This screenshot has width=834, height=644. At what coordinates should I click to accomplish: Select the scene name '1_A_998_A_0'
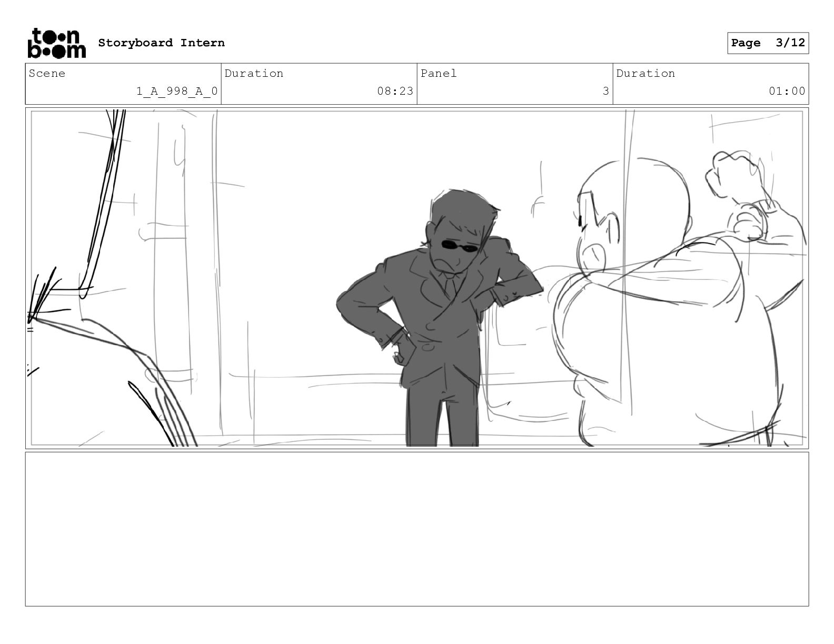[x=177, y=91]
